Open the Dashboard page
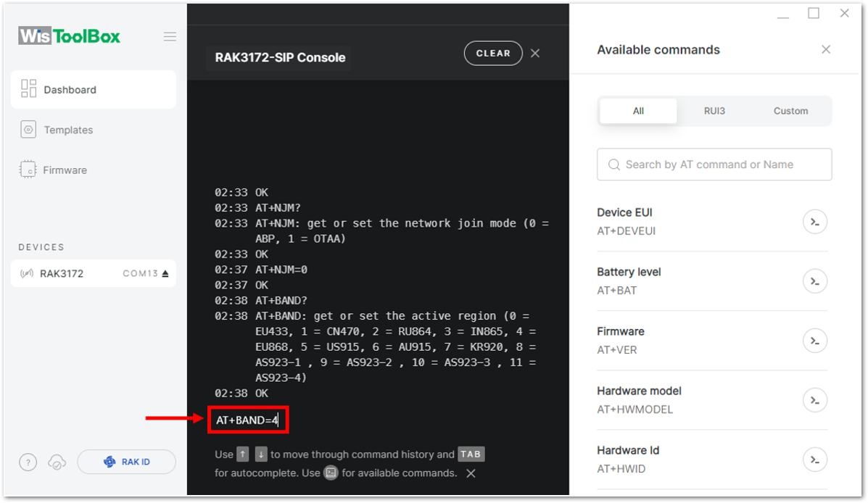Viewport: 868px width, 503px height. tap(93, 90)
